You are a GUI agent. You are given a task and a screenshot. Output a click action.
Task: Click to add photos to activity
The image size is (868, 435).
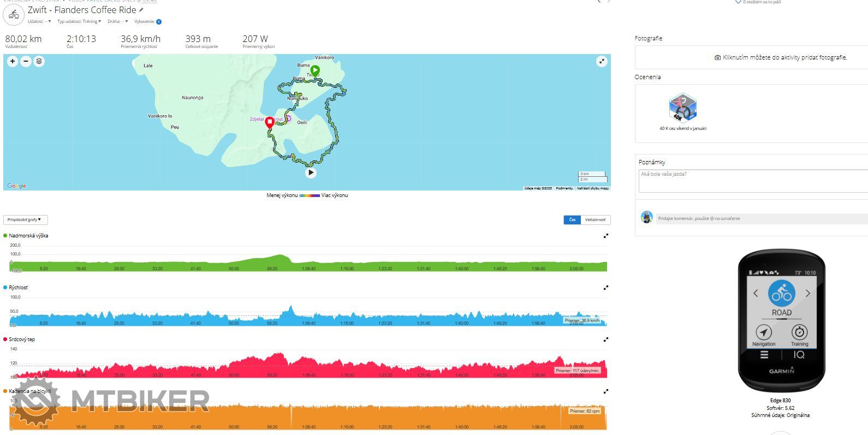[x=781, y=57]
